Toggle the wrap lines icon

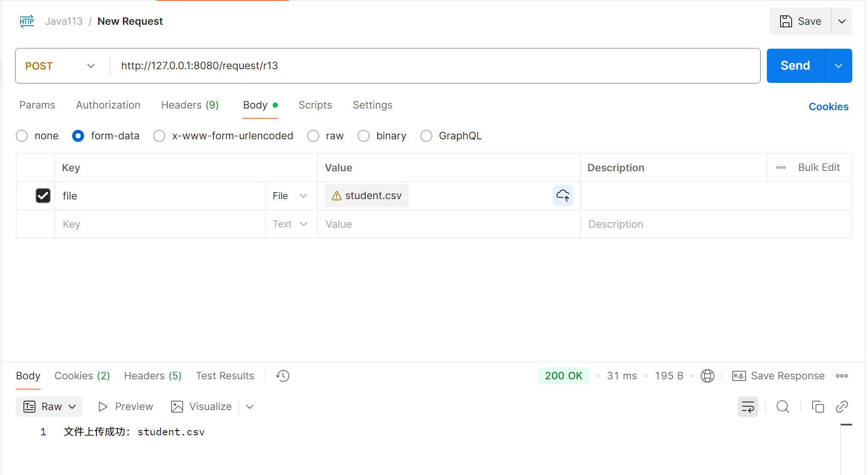(x=748, y=407)
